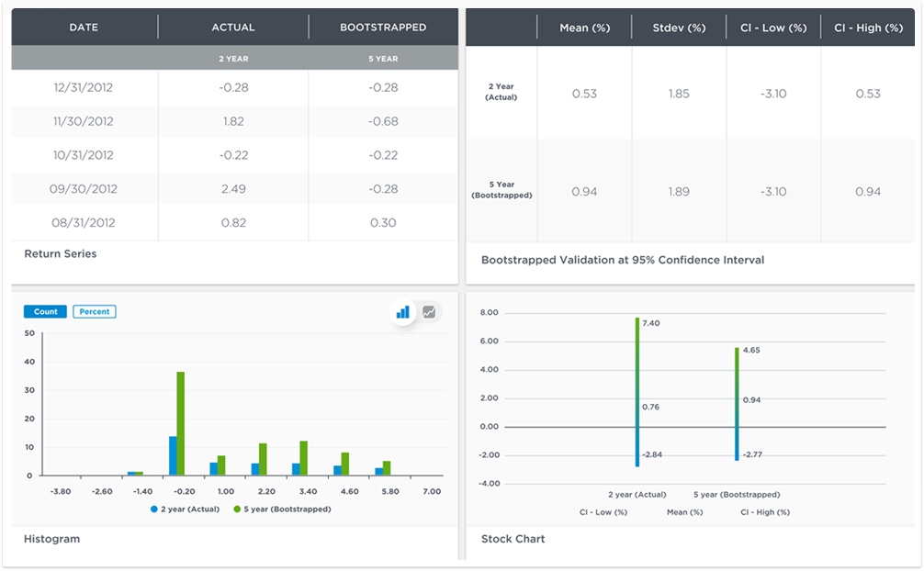Image resolution: width=924 pixels, height=571 pixels.
Task: Switch histogram to line chart view icon
Action: 429,312
